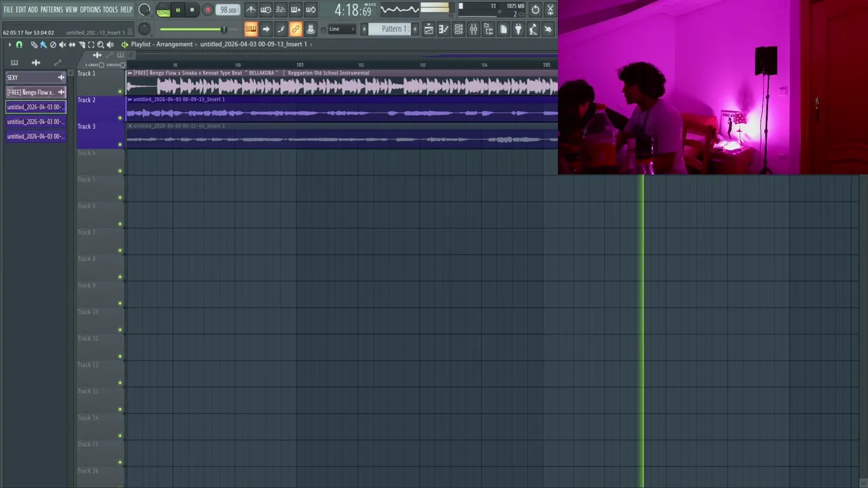Image resolution: width=868 pixels, height=488 pixels.
Task: Select the playlist playback speaker tool
Action: [110, 45]
